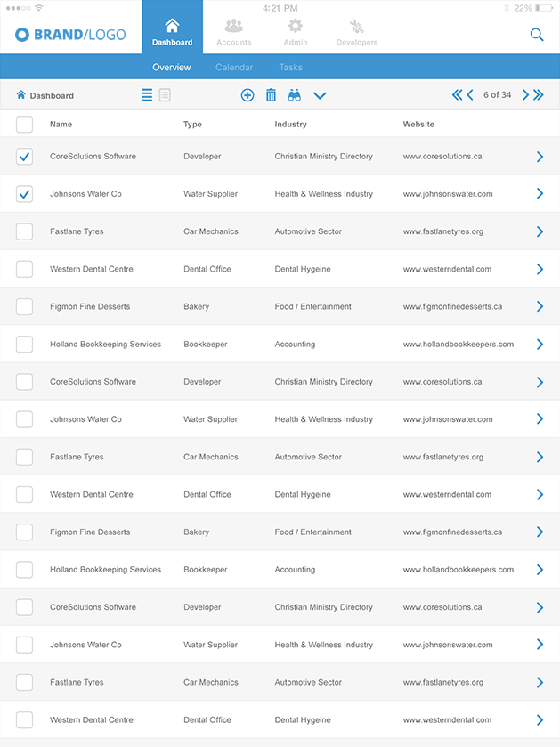Uncheck the CoreSolutions Software row checkbox
The height and width of the screenshot is (747, 560).
click(x=24, y=157)
